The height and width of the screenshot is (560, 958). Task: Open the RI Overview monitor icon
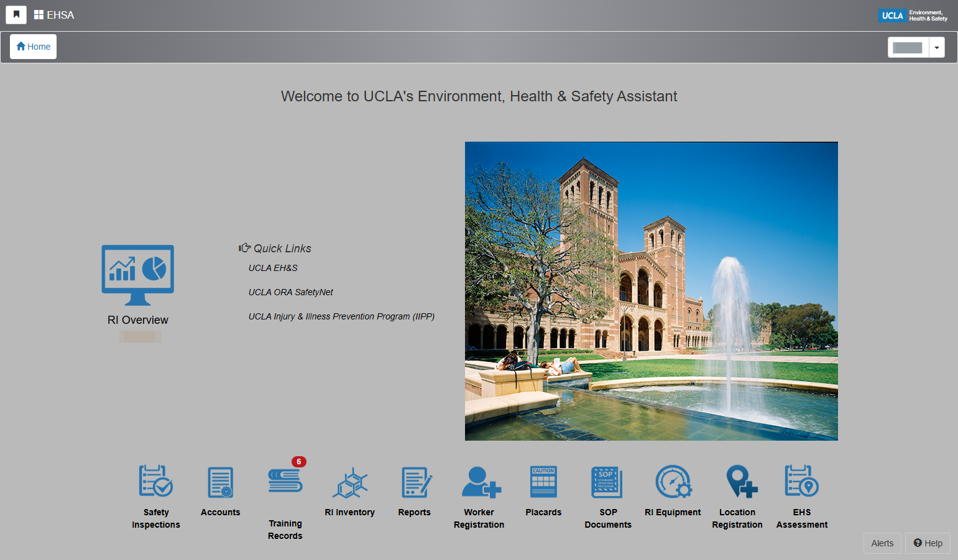[x=138, y=275]
